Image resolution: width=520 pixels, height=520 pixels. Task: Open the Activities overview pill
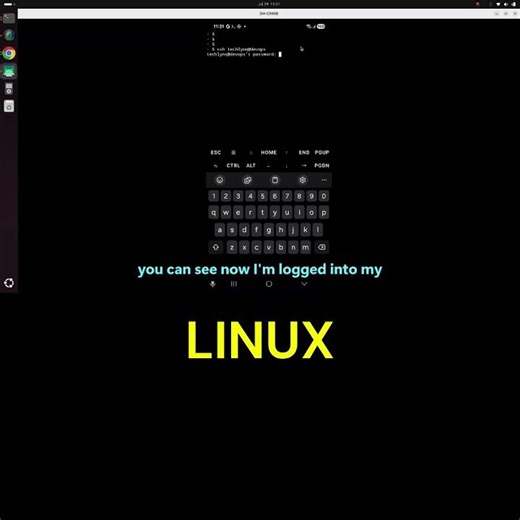point(9,4)
